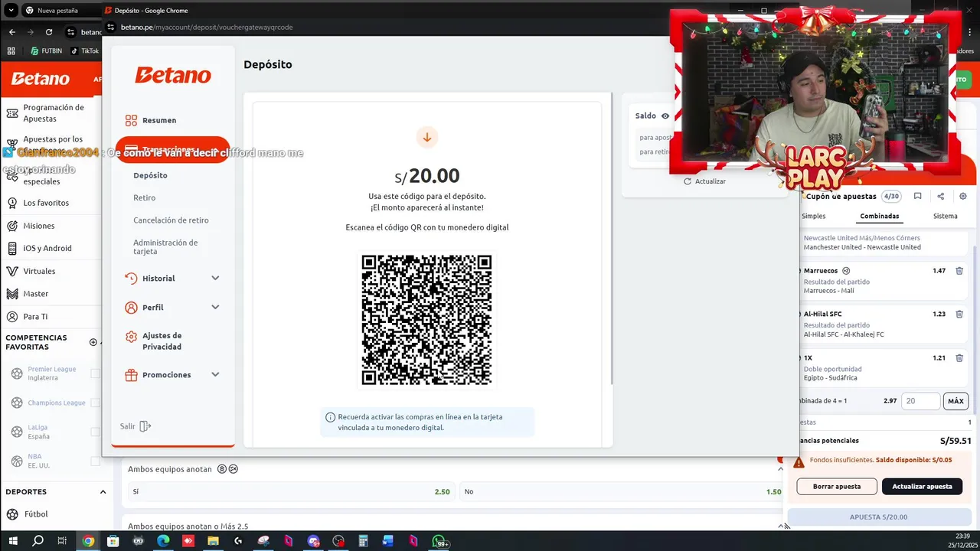
Task: Open Microsoft Edge from the taskbar
Action: coord(163,541)
